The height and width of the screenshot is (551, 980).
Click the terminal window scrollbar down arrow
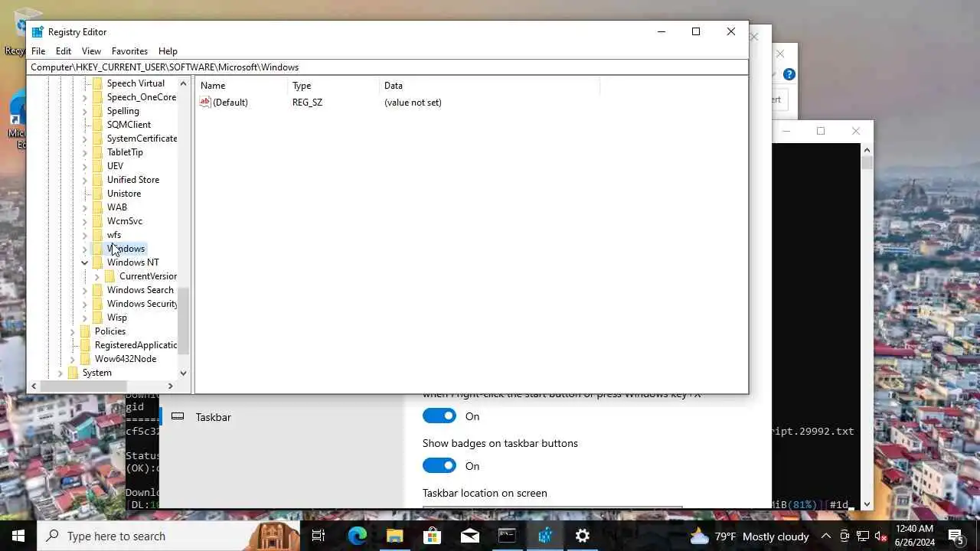(x=867, y=504)
